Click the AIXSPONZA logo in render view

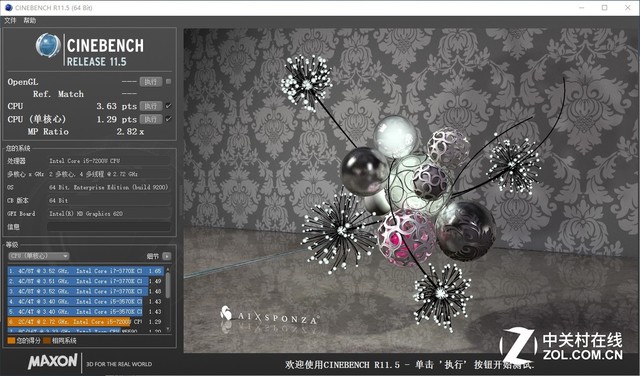click(269, 315)
